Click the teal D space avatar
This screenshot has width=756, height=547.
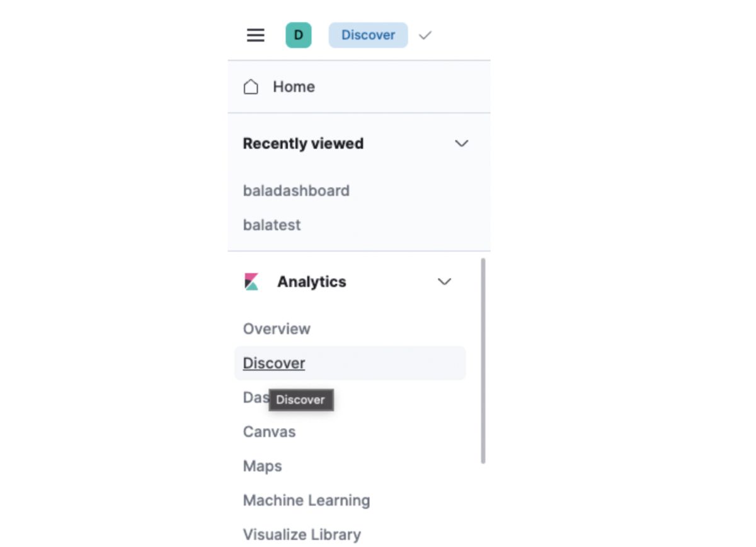coord(298,35)
